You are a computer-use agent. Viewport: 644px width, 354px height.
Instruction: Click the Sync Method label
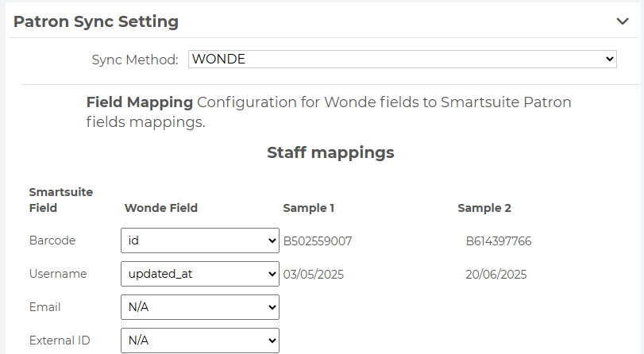click(x=135, y=60)
